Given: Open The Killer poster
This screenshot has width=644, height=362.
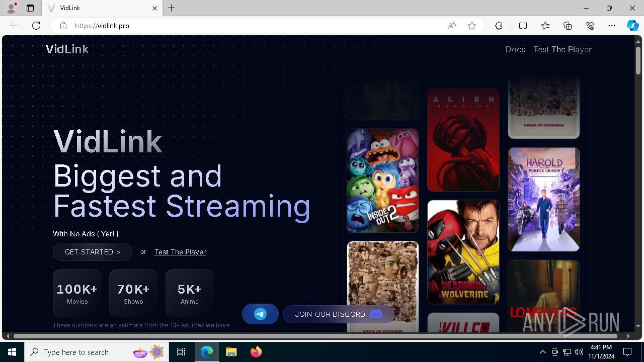Looking at the screenshot, I should tap(463, 323).
